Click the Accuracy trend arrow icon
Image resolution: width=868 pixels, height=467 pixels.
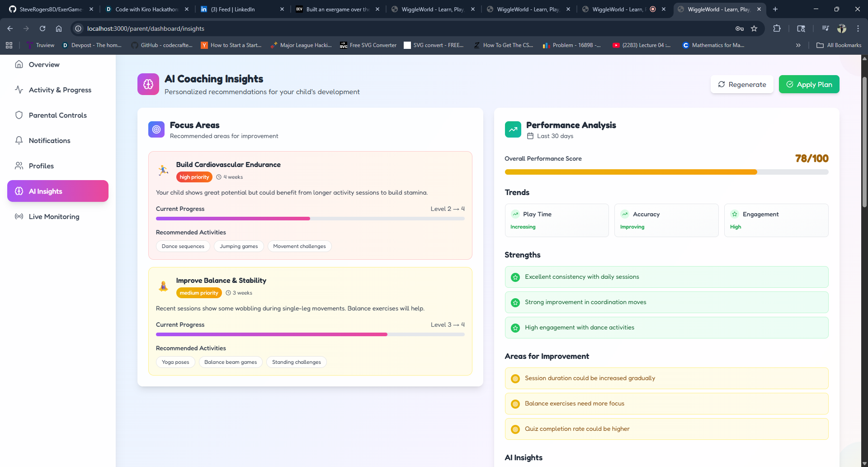(625, 214)
